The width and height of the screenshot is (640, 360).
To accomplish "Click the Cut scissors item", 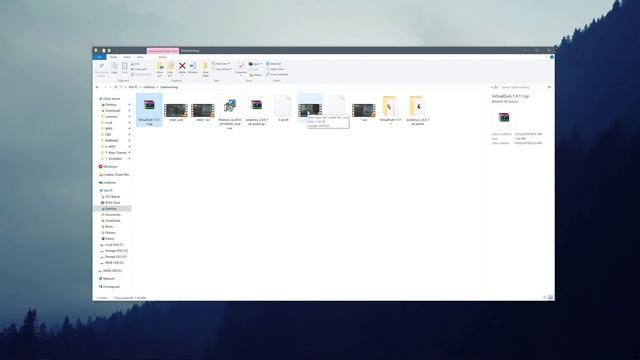I will pyautogui.click(x=135, y=64).
